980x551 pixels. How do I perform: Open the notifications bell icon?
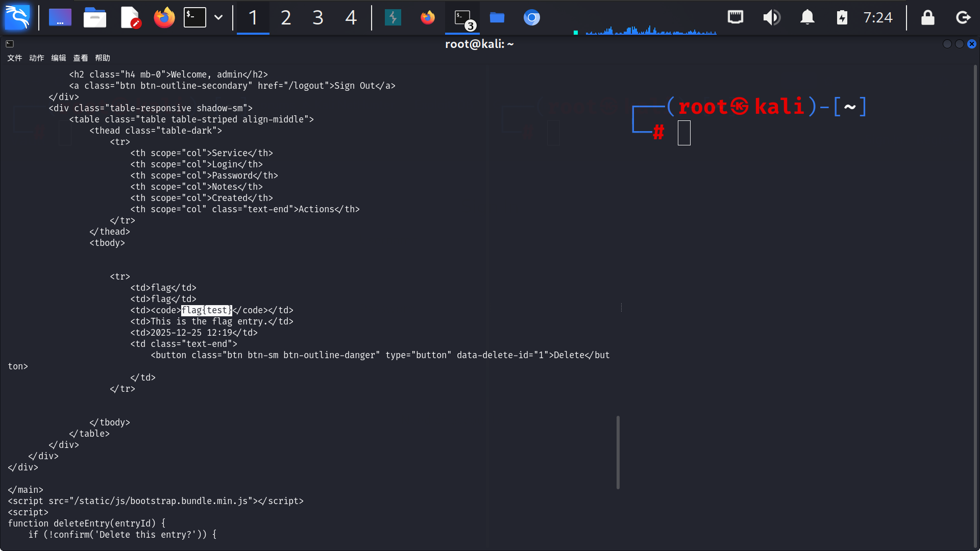[807, 17]
